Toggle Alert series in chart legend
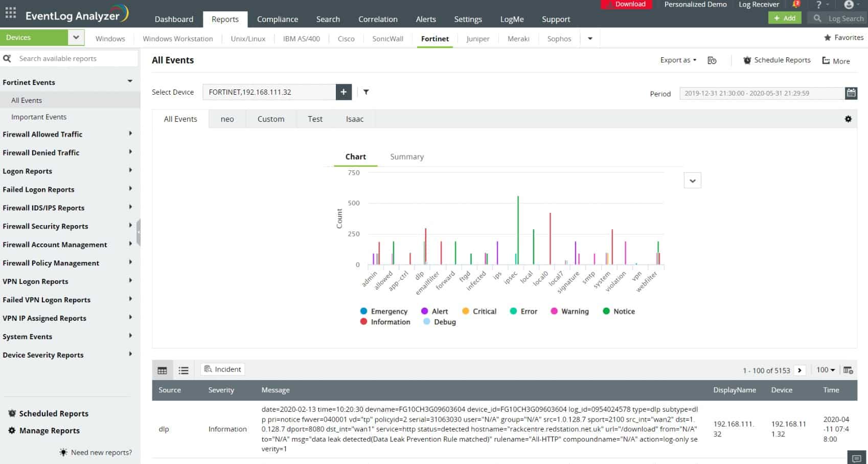Screen dimensions: 868x464 434,311
